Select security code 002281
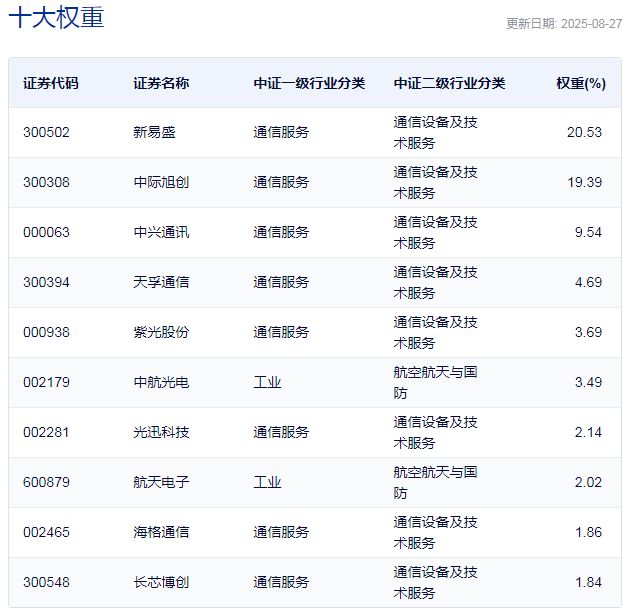This screenshot has width=629, height=612. pos(47,432)
